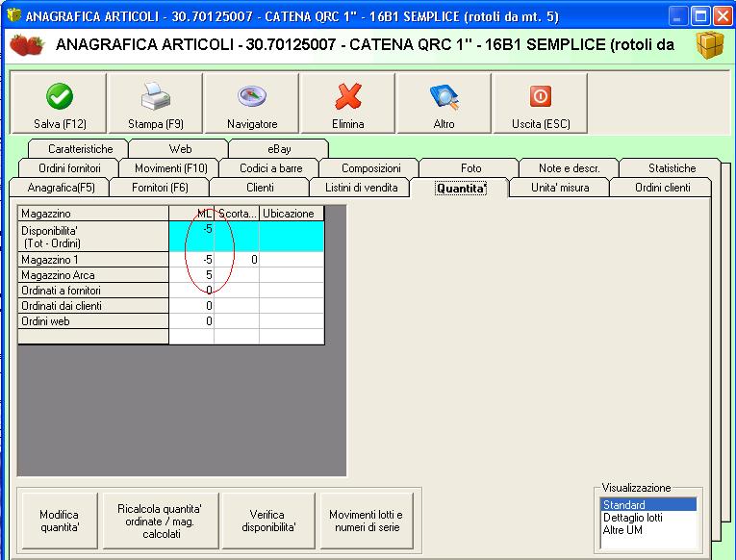Click the Magazzino Arca ML value 5
This screenshot has width=736, height=560.
tap(191, 275)
